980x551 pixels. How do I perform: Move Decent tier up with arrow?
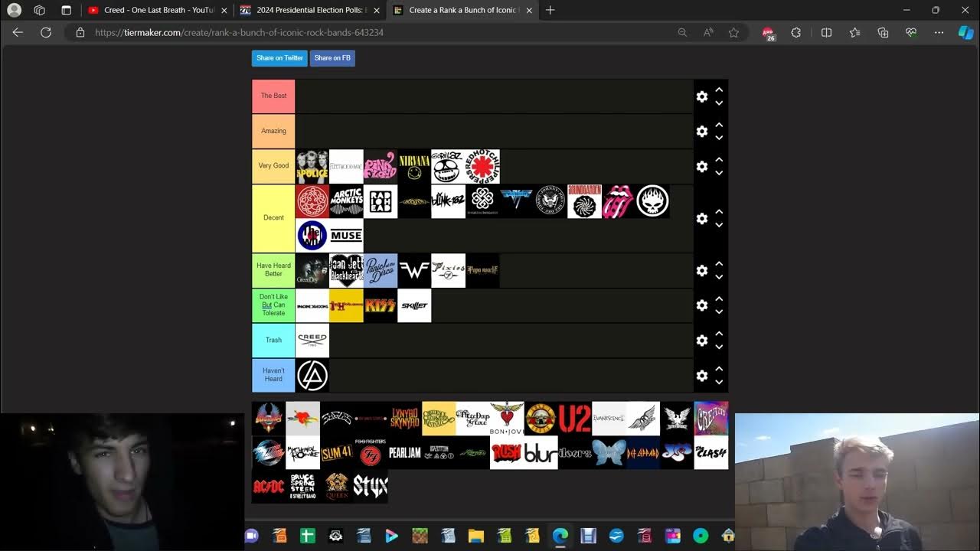[719, 212]
